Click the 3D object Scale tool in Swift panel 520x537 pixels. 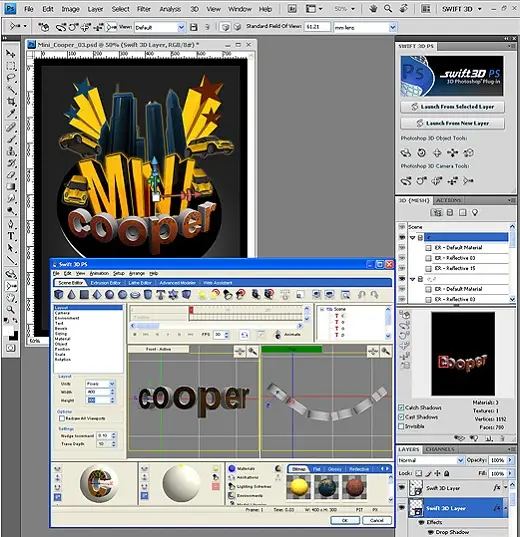468,153
